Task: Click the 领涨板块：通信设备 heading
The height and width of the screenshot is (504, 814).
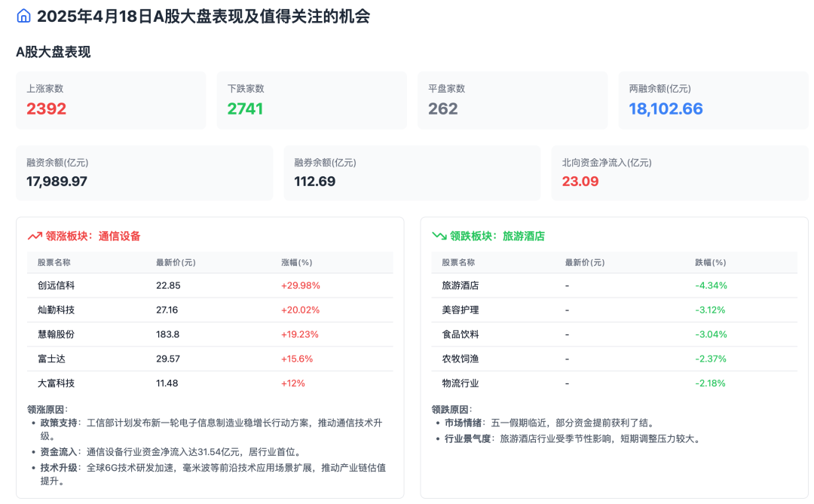Action: click(93, 236)
